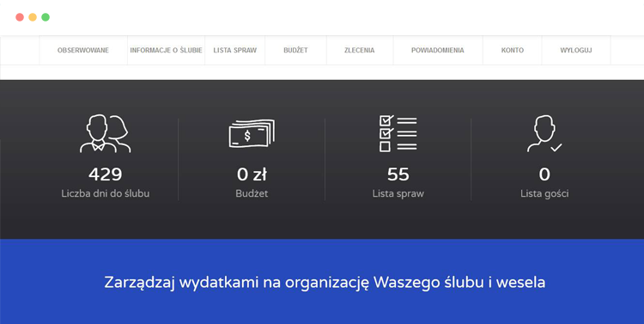644x324 pixels.
Task: Click the guest with checkmark icon
Action: pyautogui.click(x=544, y=133)
